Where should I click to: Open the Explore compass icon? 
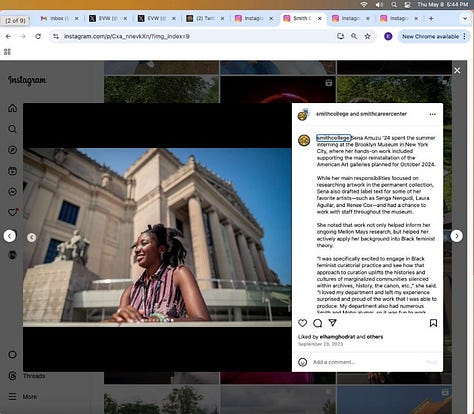pyautogui.click(x=12, y=150)
